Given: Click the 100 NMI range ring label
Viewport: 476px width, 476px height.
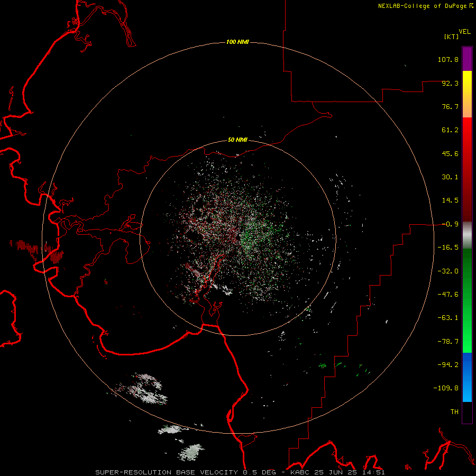Looking at the screenshot, I should (x=237, y=42).
